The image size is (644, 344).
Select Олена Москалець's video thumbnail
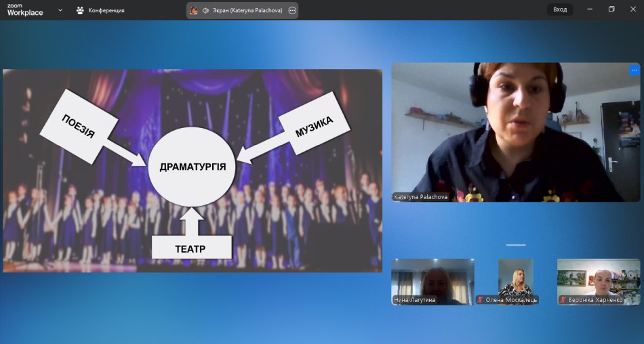coord(515,279)
